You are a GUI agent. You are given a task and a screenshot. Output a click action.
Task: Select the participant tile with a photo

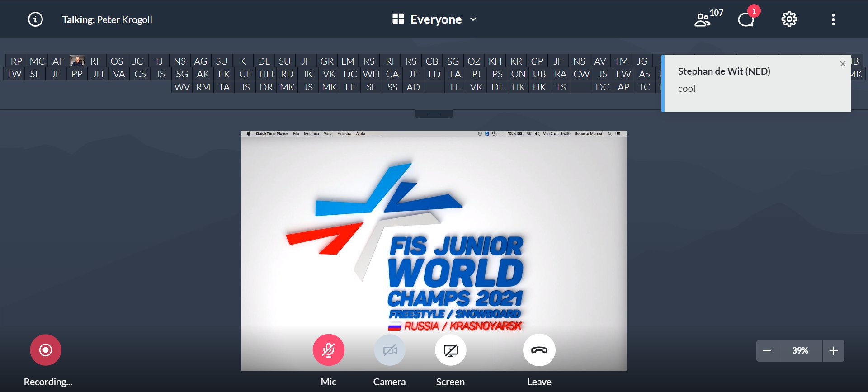coord(77,61)
